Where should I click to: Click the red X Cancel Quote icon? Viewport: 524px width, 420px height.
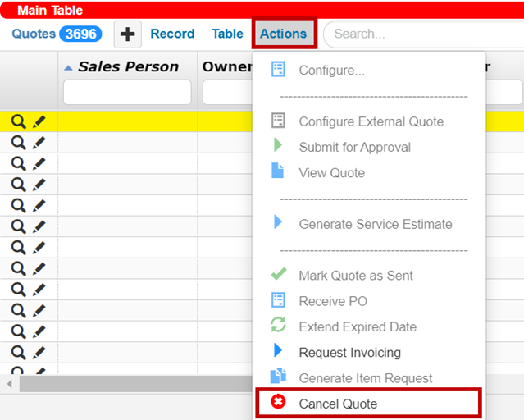277,403
